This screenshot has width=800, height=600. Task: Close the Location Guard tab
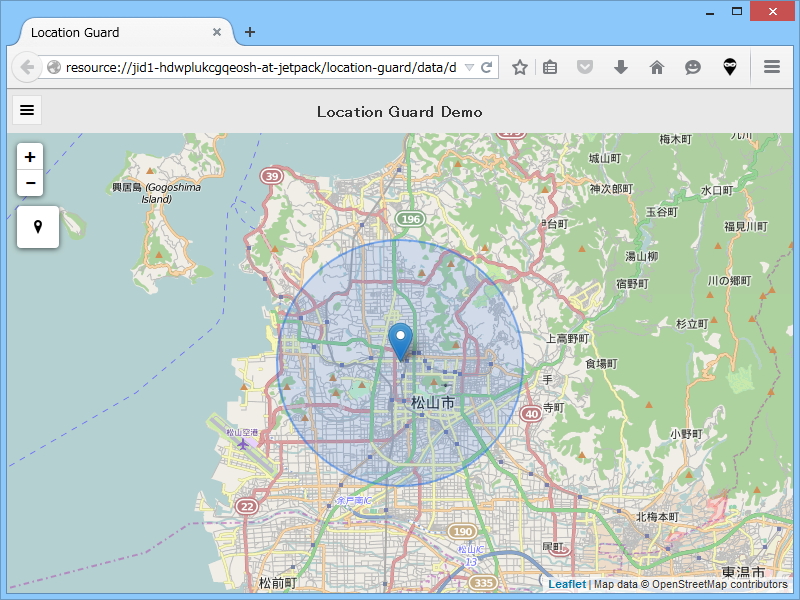click(x=217, y=32)
